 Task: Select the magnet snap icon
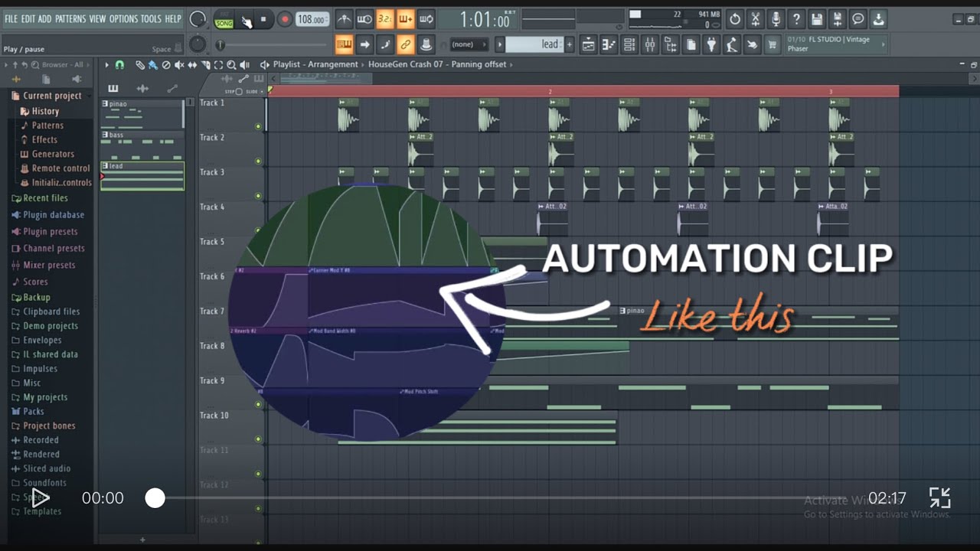[x=119, y=65]
